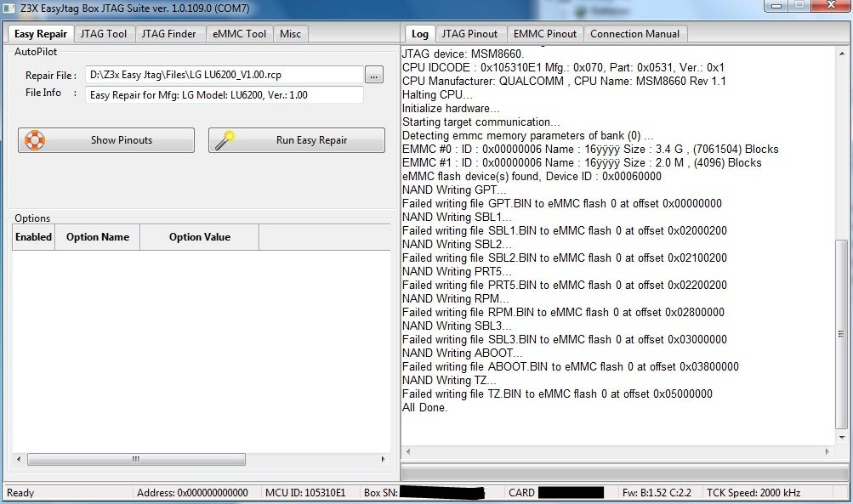Click the lifebuoy icon on Show Pinouts
Screen dimensions: 853x504
[x=34, y=139]
